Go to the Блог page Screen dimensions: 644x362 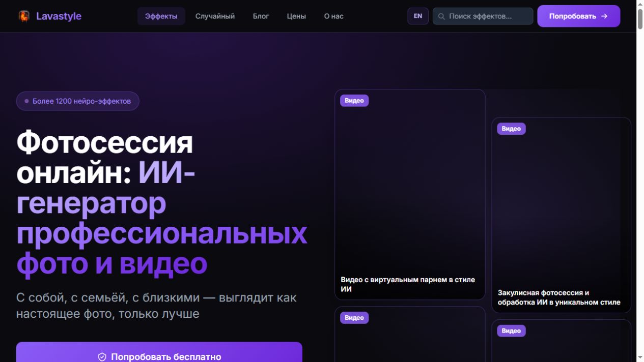pos(261,16)
